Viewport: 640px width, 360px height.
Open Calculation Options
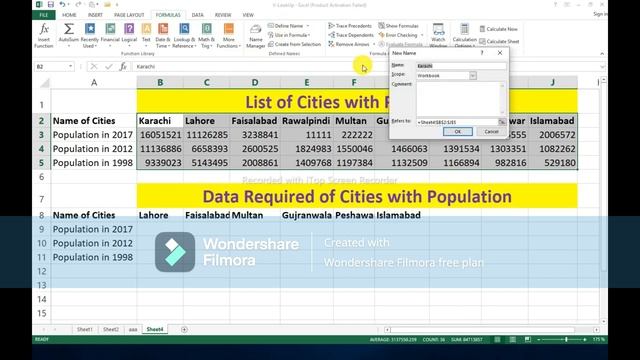(x=464, y=35)
